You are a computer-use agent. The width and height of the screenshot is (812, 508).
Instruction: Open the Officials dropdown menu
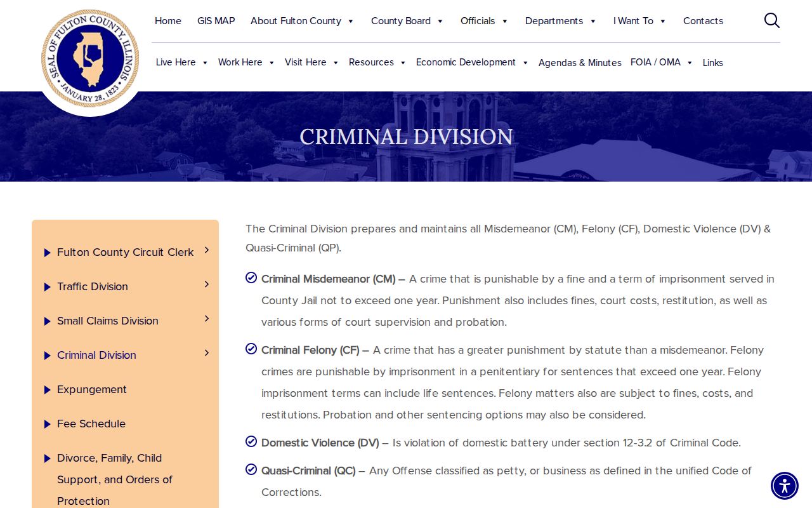coord(484,21)
